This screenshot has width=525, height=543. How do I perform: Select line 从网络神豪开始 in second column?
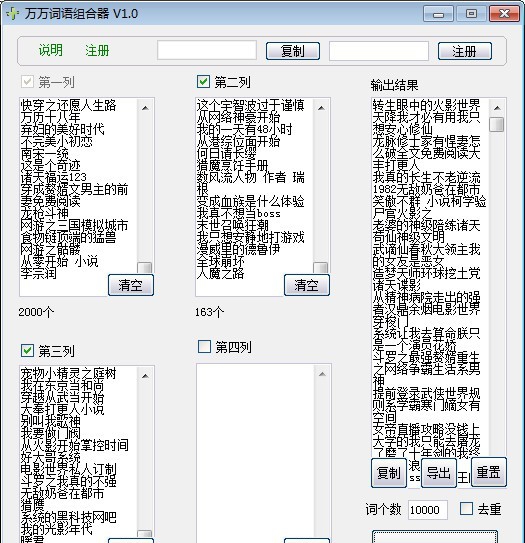[x=238, y=117]
